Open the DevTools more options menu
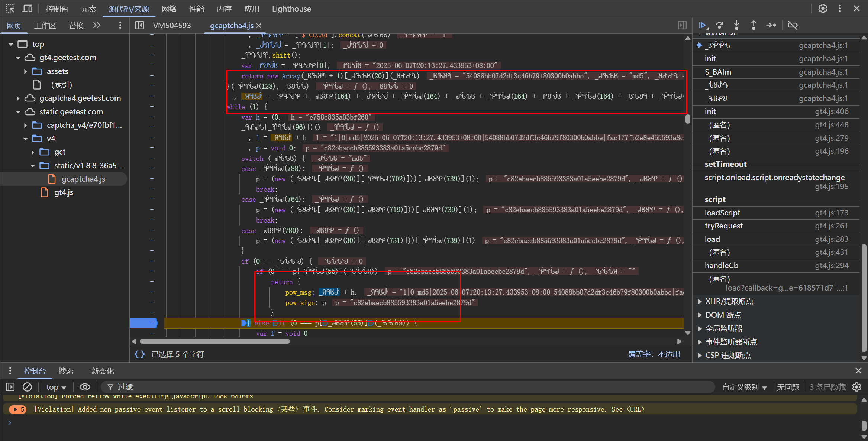This screenshot has height=441, width=868. (x=840, y=9)
